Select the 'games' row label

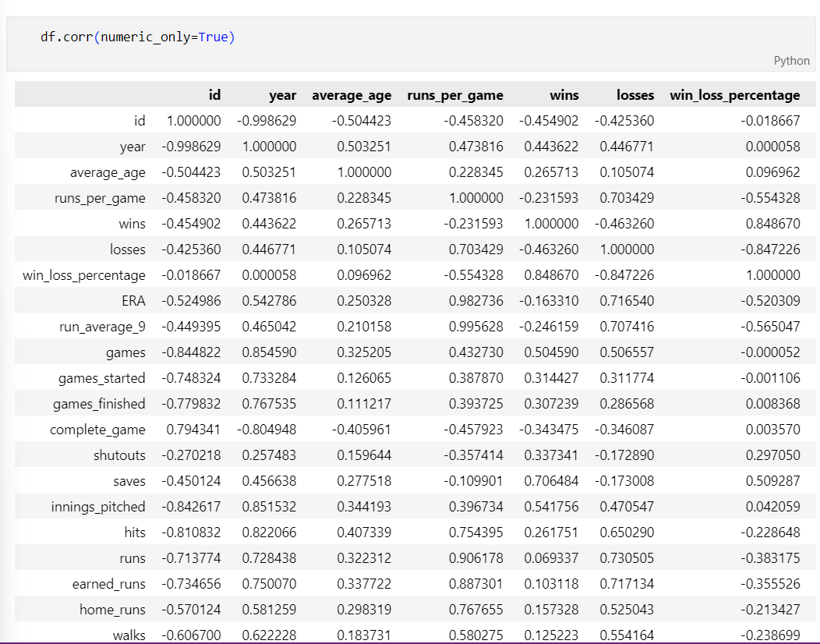(x=125, y=352)
